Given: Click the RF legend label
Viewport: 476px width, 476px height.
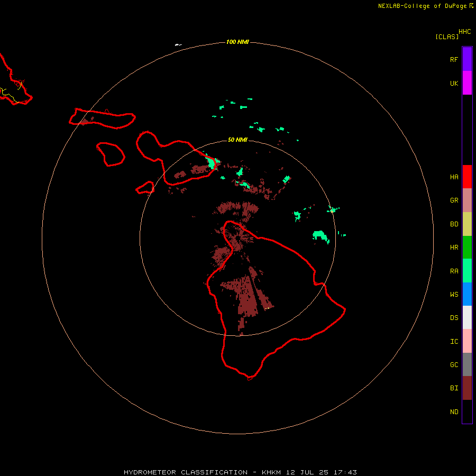Looking at the screenshot, I should pyautogui.click(x=454, y=59).
